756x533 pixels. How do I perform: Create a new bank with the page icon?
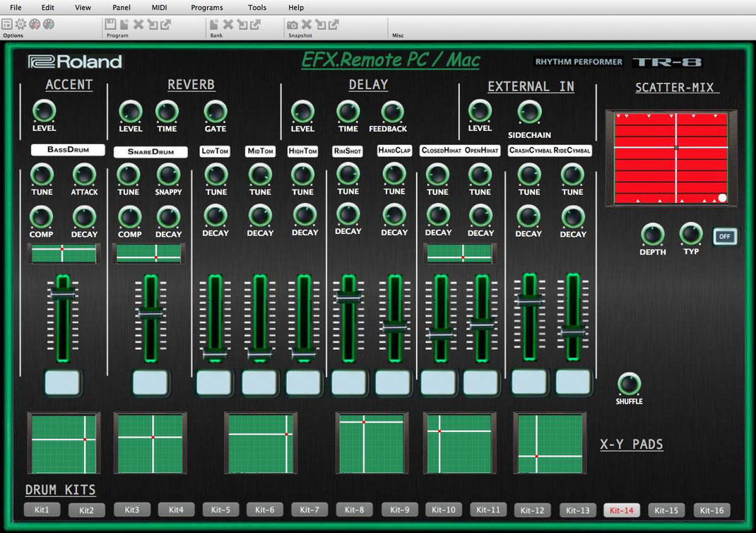point(214,24)
